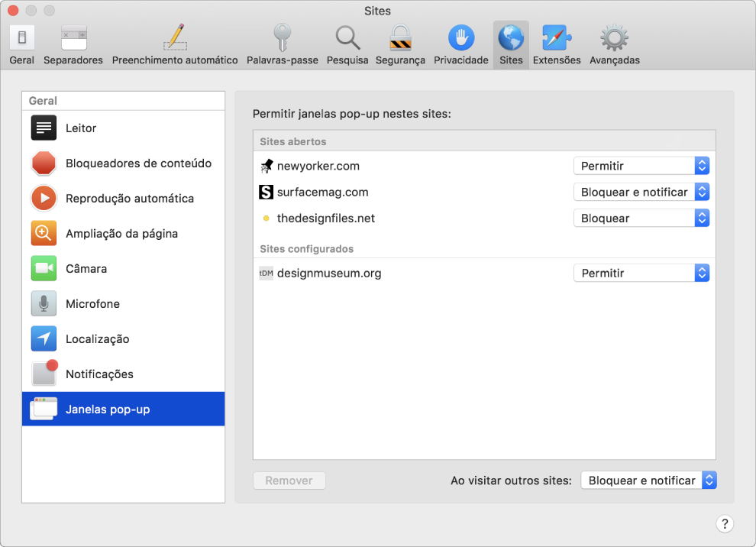Open the help question mark button
The height and width of the screenshot is (547, 756).
click(x=725, y=524)
